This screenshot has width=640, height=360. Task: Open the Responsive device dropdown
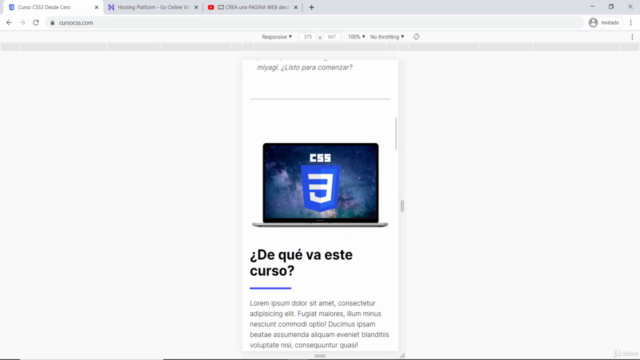coord(277,37)
